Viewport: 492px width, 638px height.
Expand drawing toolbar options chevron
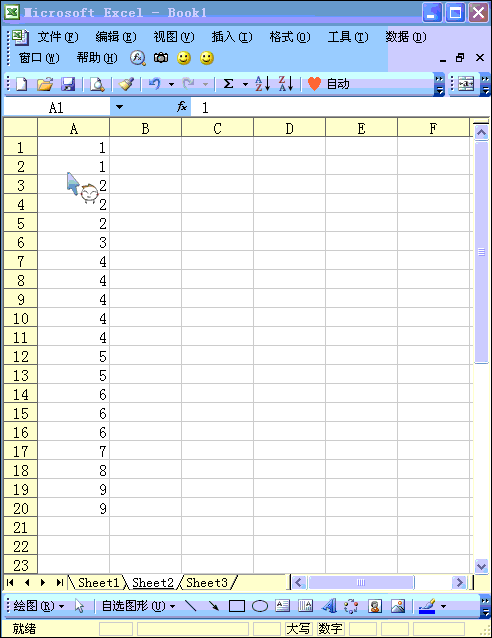click(485, 606)
